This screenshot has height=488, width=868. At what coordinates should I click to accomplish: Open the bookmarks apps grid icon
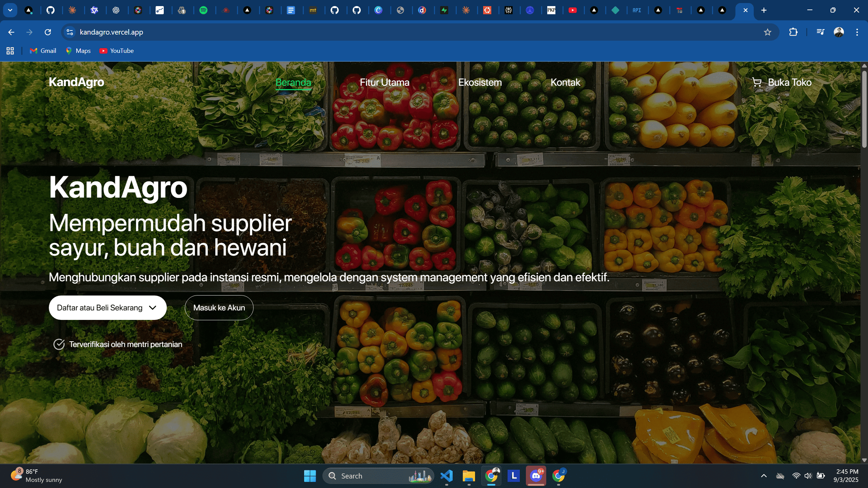(x=10, y=51)
